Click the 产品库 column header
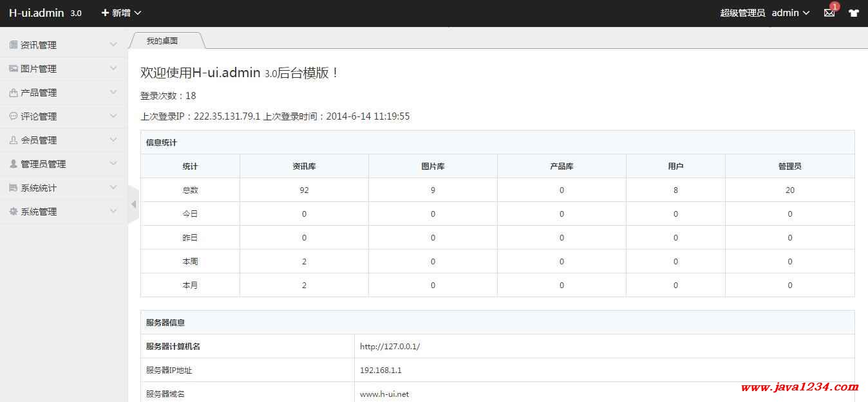This screenshot has height=402, width=868. [561, 167]
